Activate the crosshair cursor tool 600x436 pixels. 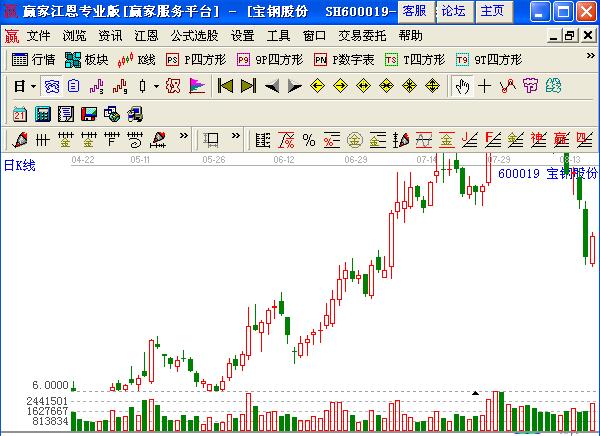click(485, 86)
